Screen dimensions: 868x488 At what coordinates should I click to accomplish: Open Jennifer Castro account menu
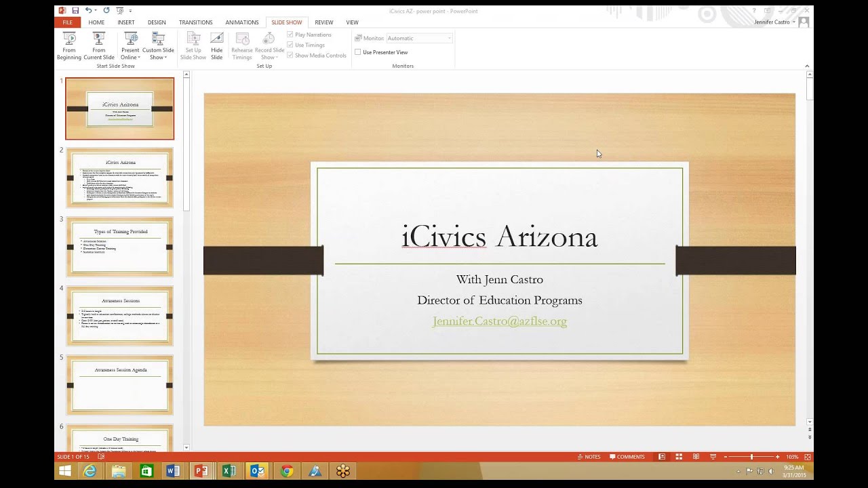point(774,22)
